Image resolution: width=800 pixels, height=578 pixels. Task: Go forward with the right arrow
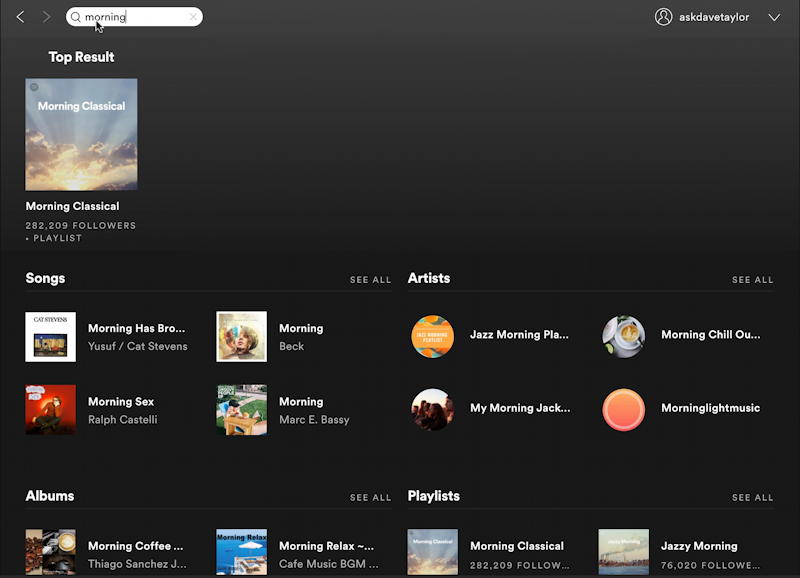(x=46, y=17)
